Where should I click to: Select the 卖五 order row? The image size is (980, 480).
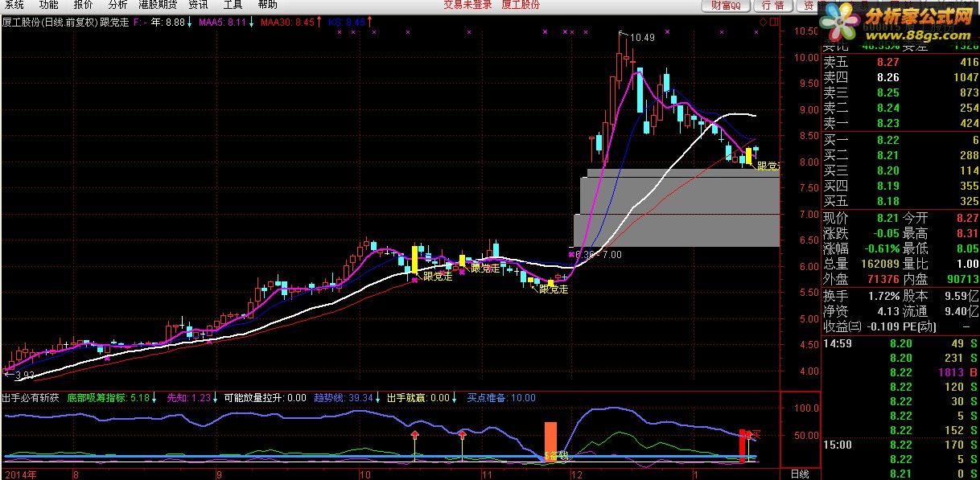point(900,62)
